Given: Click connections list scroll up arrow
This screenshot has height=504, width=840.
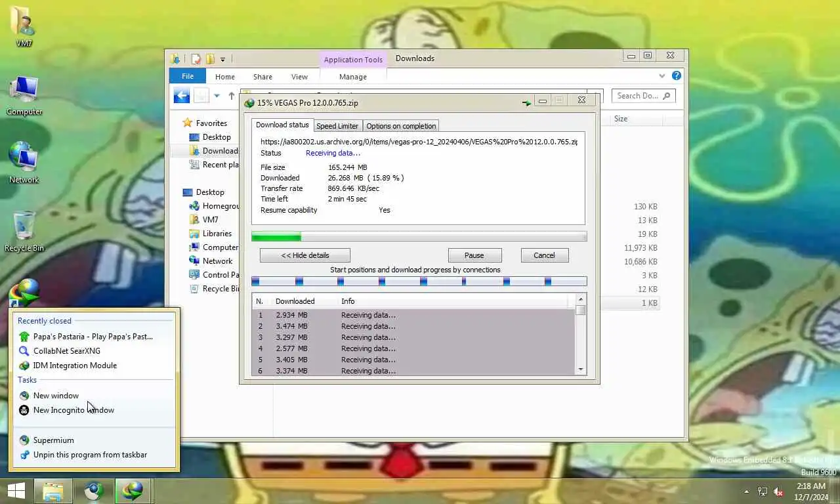Looking at the screenshot, I should (581, 300).
